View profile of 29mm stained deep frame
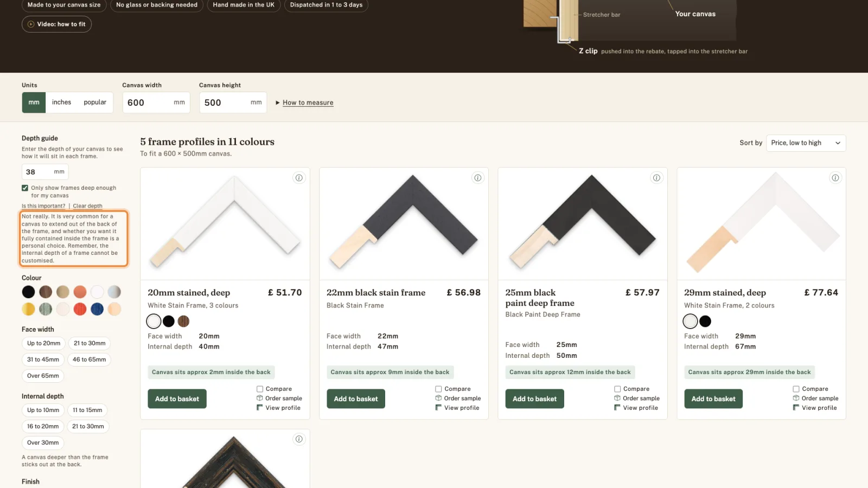 tap(815, 408)
